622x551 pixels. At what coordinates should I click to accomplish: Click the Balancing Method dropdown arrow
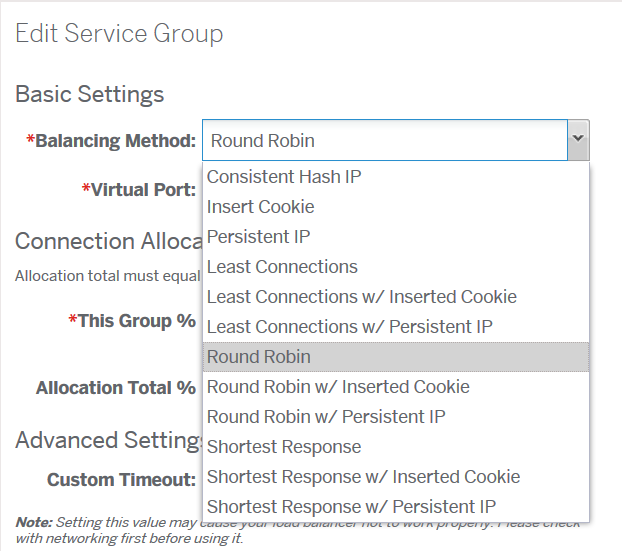tap(578, 140)
